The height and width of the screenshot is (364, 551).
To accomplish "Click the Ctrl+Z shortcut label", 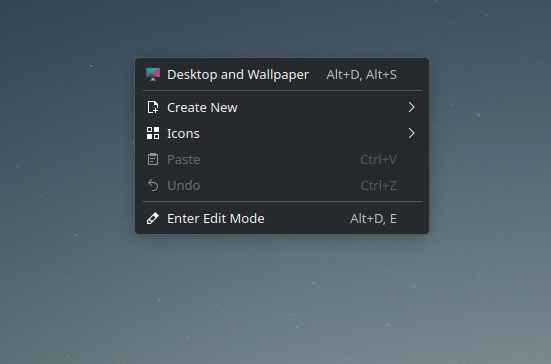I will [x=379, y=186].
